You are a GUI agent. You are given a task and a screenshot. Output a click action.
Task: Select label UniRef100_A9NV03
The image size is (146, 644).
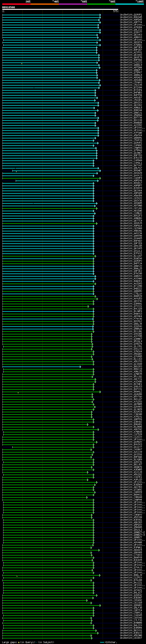131,37
